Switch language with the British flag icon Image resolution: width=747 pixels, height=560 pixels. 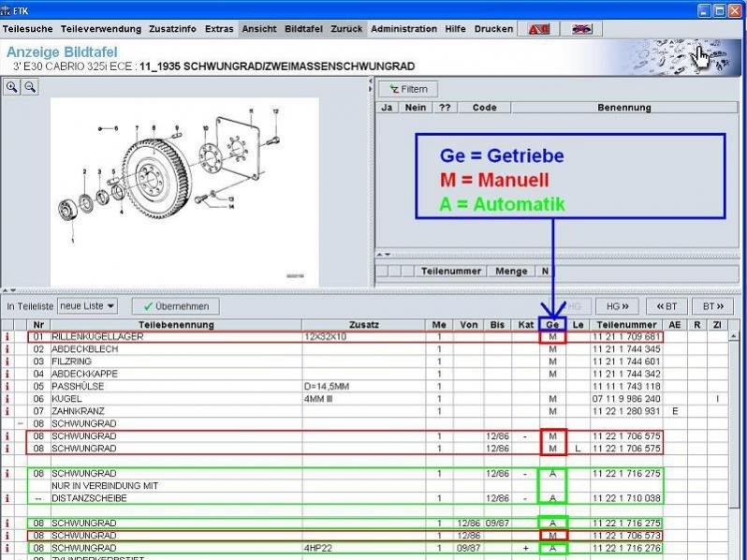click(x=581, y=29)
